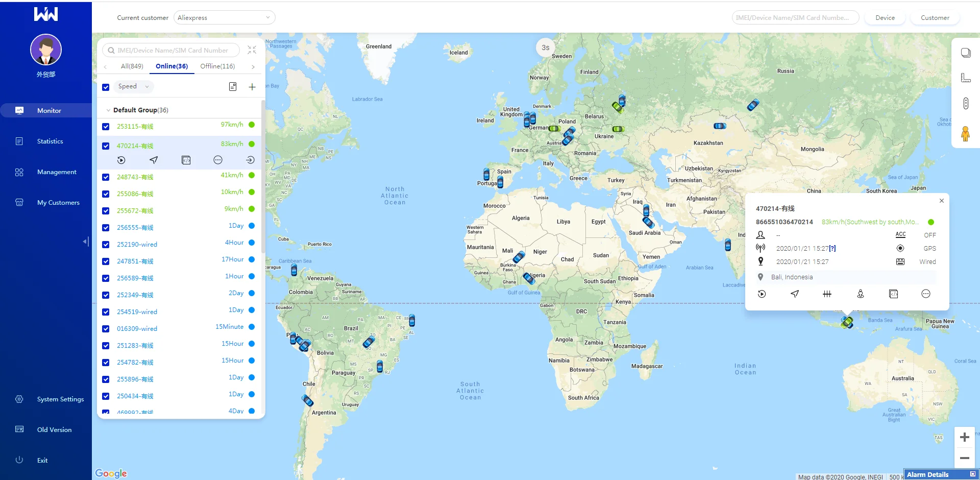Zoom out on the map
This screenshot has height=480, width=980.
965,458
